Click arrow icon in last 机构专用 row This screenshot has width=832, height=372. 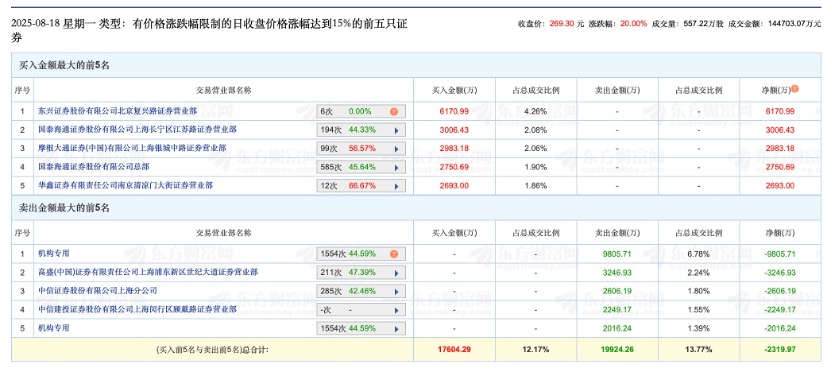pyautogui.click(x=396, y=328)
